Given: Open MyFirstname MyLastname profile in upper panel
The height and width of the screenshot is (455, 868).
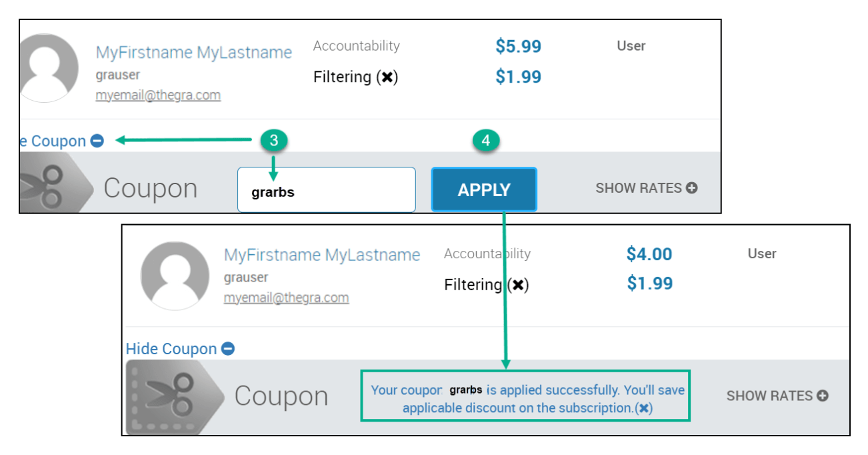Looking at the screenshot, I should (x=194, y=53).
